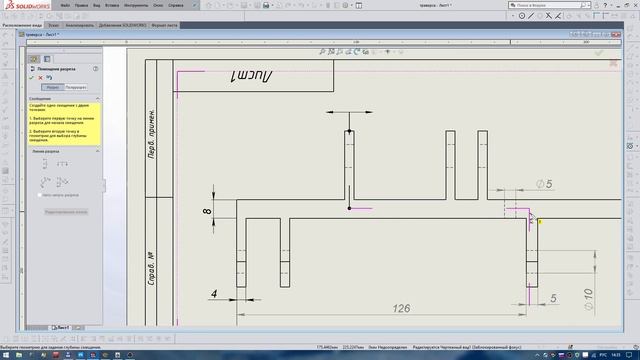Screen dimensions: 640x360
Task: Toggle Авто-запуск разреза checkbox
Action: click(x=40, y=195)
